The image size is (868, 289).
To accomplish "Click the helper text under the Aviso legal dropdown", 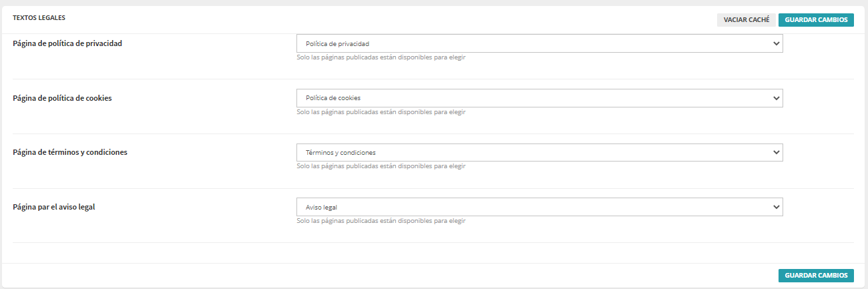I will click(381, 221).
